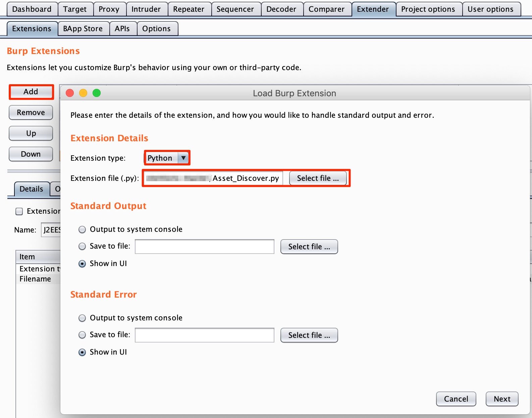Open the Extension type Python dropdown
This screenshot has height=418, width=532.
point(167,158)
